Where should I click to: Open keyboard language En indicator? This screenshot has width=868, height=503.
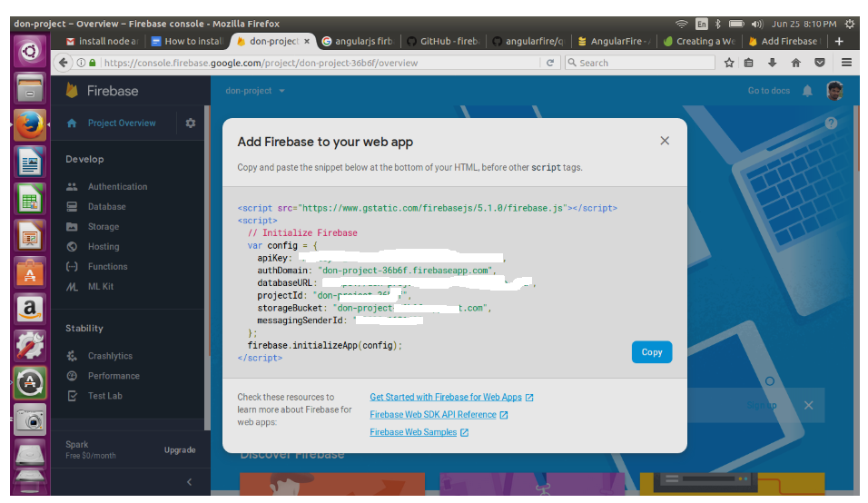[701, 24]
